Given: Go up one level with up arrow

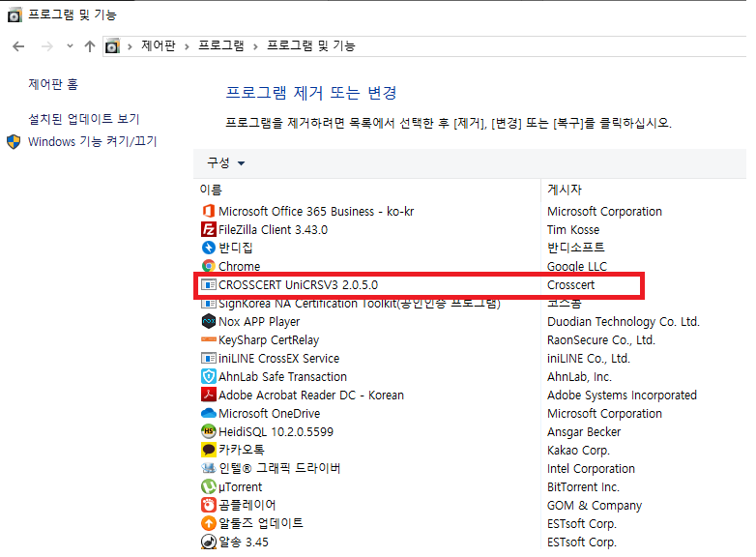Looking at the screenshot, I should click(x=90, y=46).
